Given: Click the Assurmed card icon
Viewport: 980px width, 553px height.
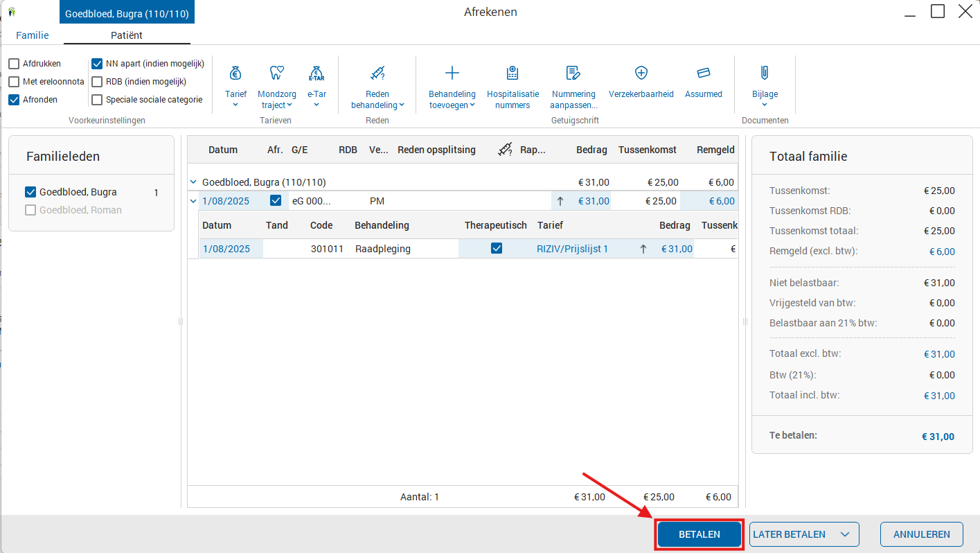Looking at the screenshot, I should coord(704,73).
